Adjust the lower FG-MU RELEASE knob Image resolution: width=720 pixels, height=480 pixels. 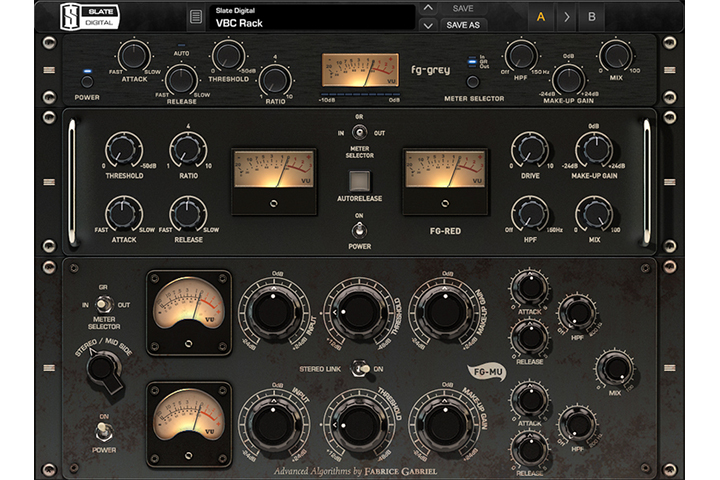point(530,448)
